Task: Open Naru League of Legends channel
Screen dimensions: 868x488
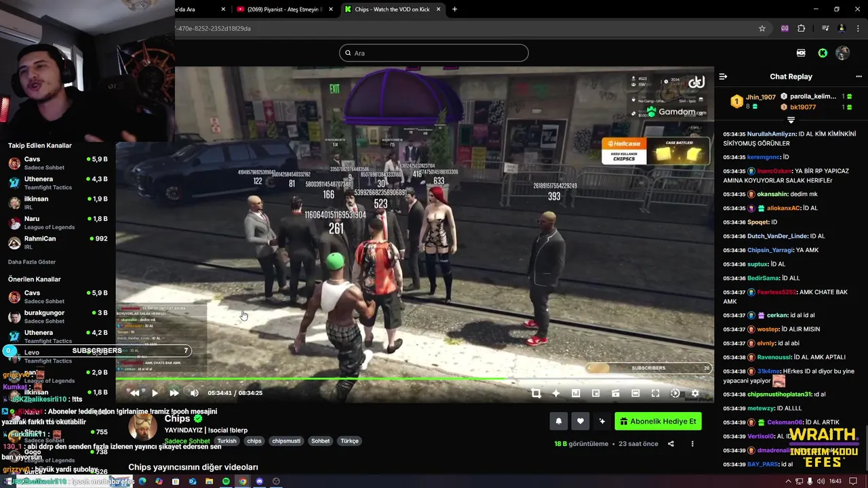Action: click(x=58, y=222)
